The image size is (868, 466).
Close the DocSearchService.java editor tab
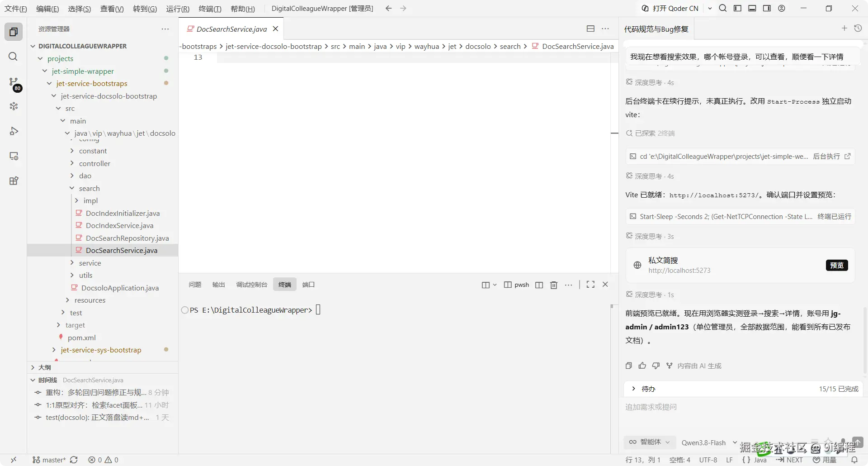[x=275, y=29]
